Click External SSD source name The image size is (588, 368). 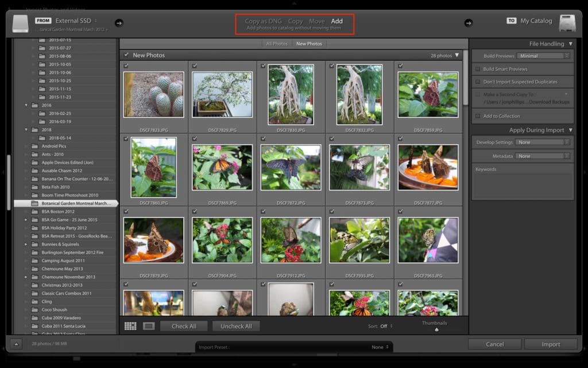tap(73, 21)
